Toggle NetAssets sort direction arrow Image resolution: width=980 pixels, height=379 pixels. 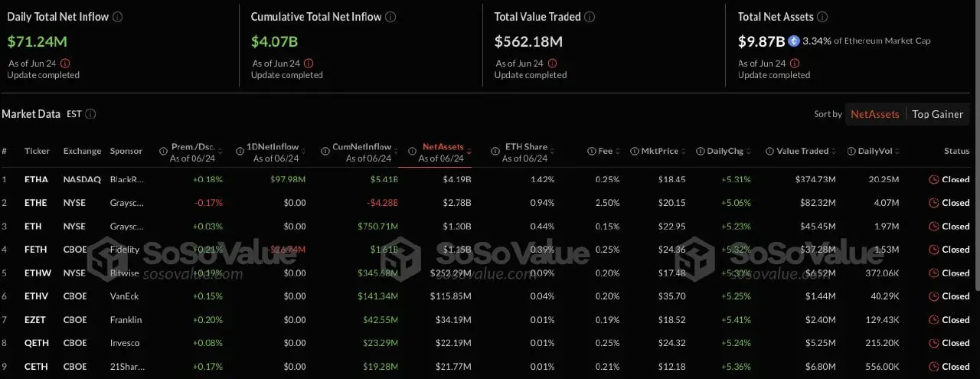(469, 152)
